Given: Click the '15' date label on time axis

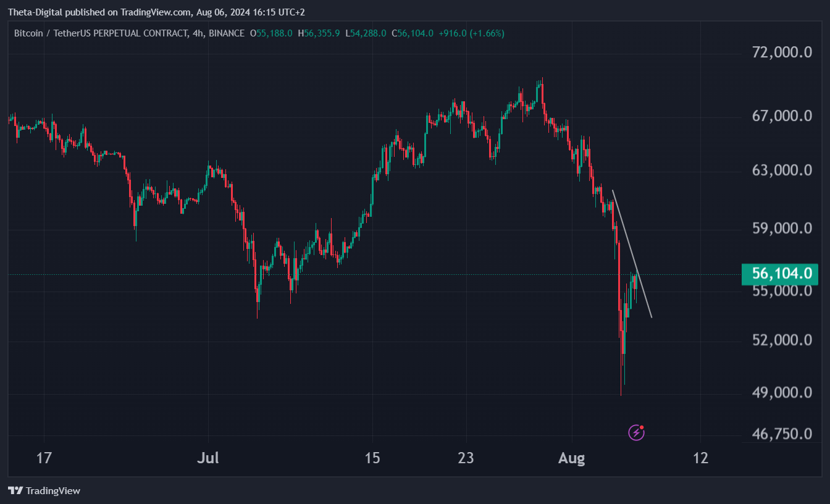Looking at the screenshot, I should (x=372, y=458).
